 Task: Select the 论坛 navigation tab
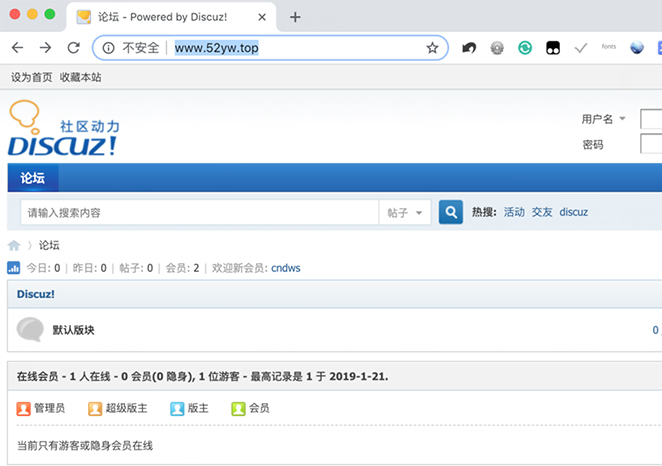(33, 178)
